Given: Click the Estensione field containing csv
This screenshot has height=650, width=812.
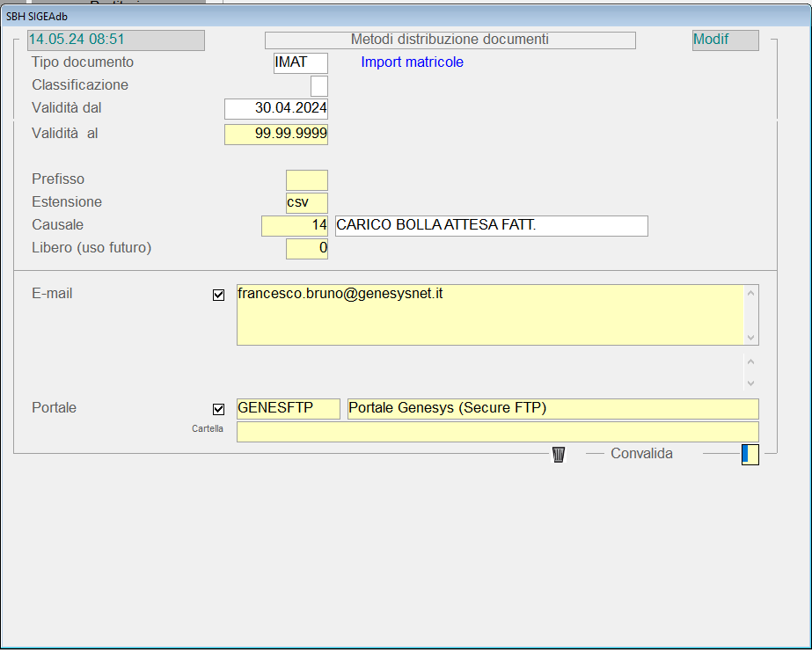Looking at the screenshot, I should coord(306,202).
